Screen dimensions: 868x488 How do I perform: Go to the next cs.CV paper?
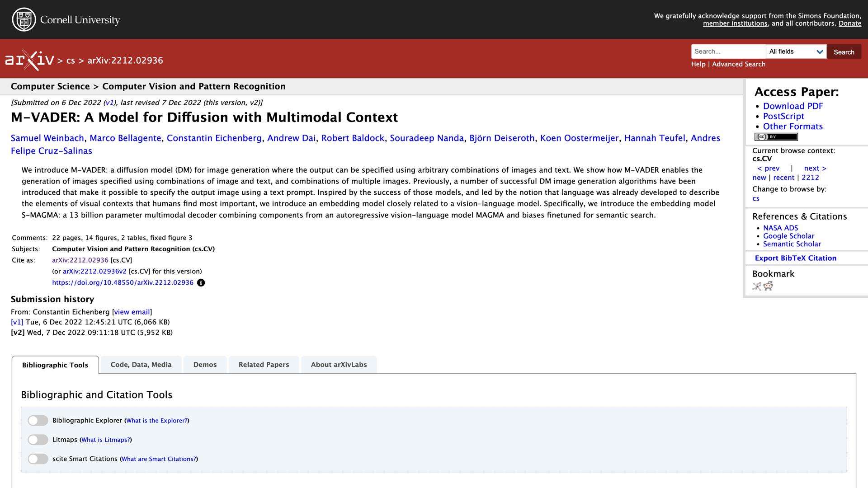point(815,168)
